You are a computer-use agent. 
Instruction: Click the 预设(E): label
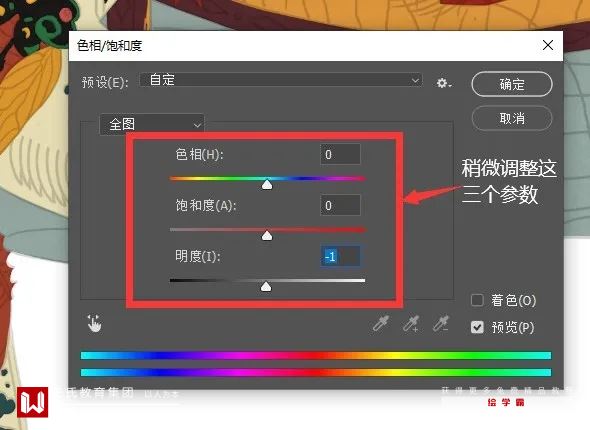pos(105,82)
